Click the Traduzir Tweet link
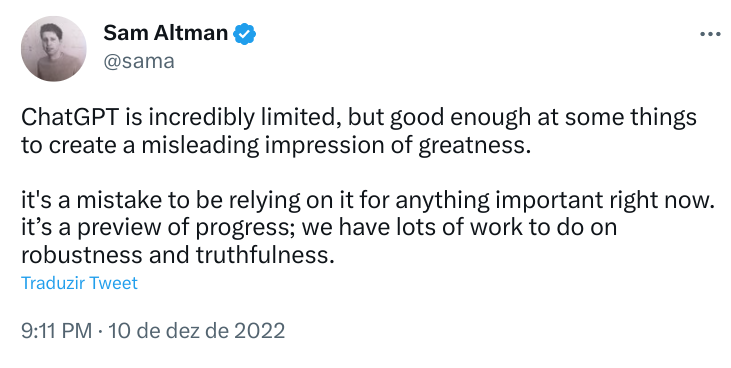The width and height of the screenshot is (731, 368). click(79, 283)
